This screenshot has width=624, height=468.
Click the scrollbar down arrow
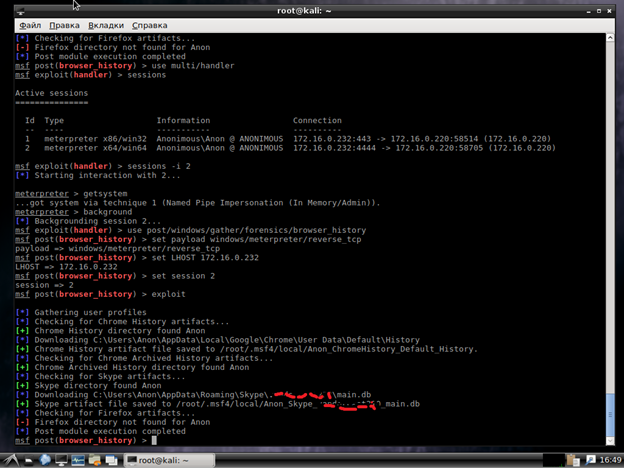click(610, 441)
